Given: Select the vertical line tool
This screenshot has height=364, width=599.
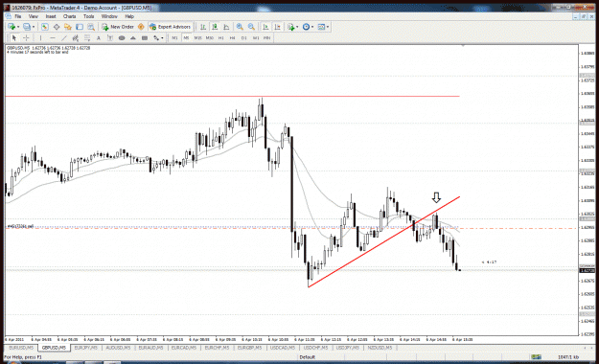Looking at the screenshot, I should click(x=40, y=37).
